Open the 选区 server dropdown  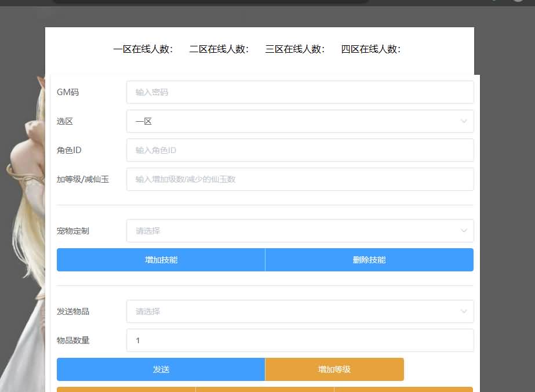(300, 121)
